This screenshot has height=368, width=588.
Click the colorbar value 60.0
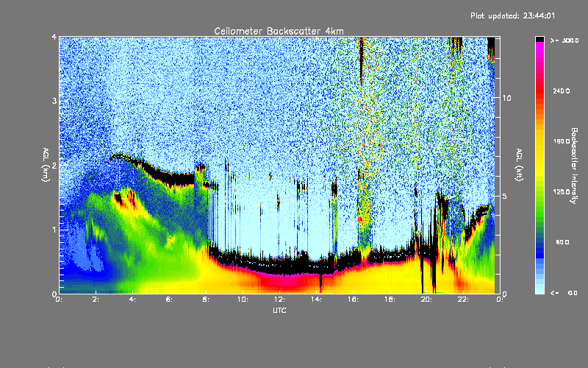click(x=562, y=242)
